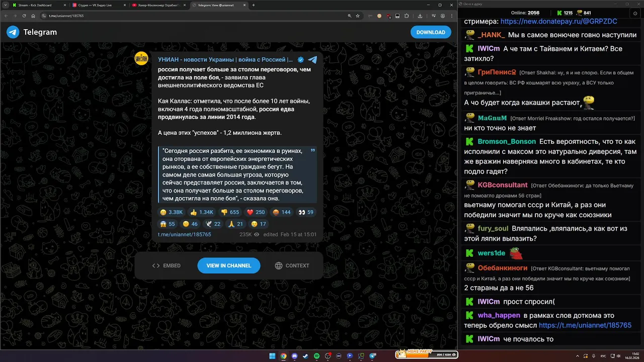Click the dove 22 reaction

pyautogui.click(x=213, y=224)
